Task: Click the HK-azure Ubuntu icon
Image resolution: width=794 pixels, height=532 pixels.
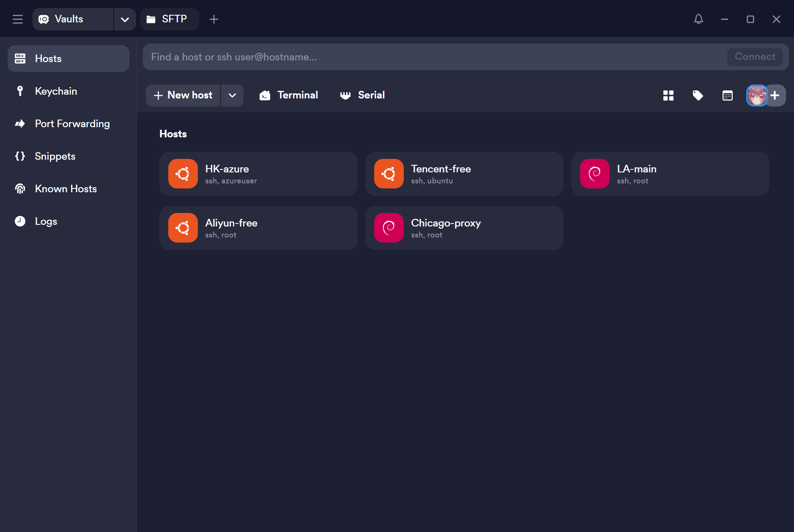Action: (183, 174)
